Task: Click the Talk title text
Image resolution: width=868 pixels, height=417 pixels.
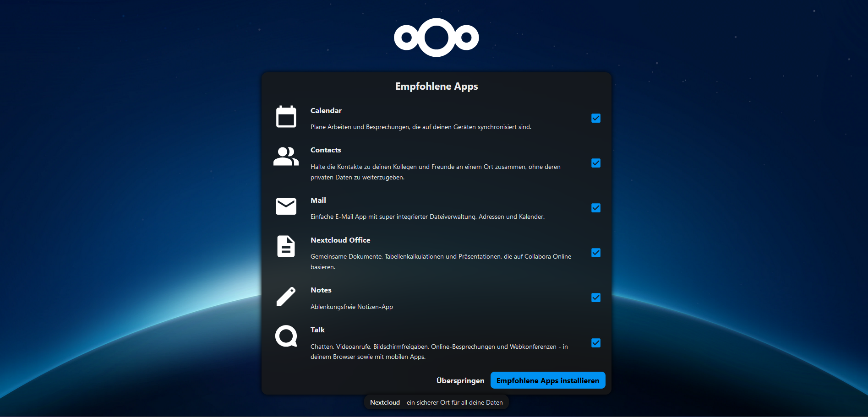Action: (317, 330)
